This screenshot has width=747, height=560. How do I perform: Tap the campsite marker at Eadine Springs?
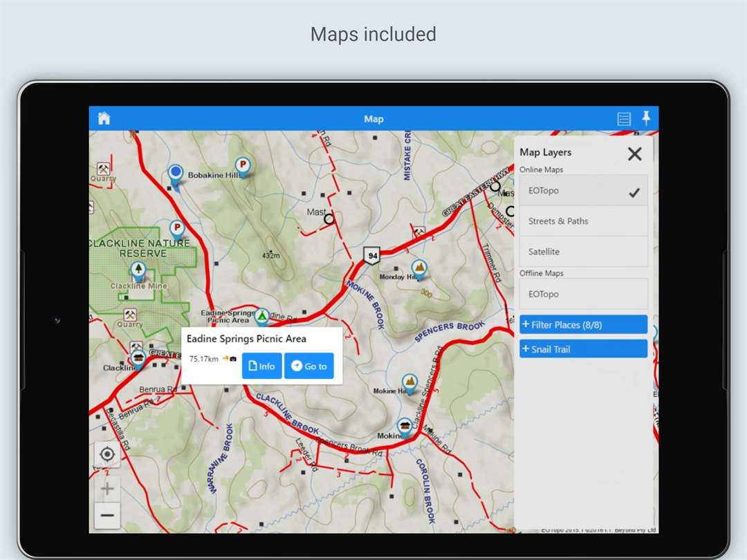[261, 316]
